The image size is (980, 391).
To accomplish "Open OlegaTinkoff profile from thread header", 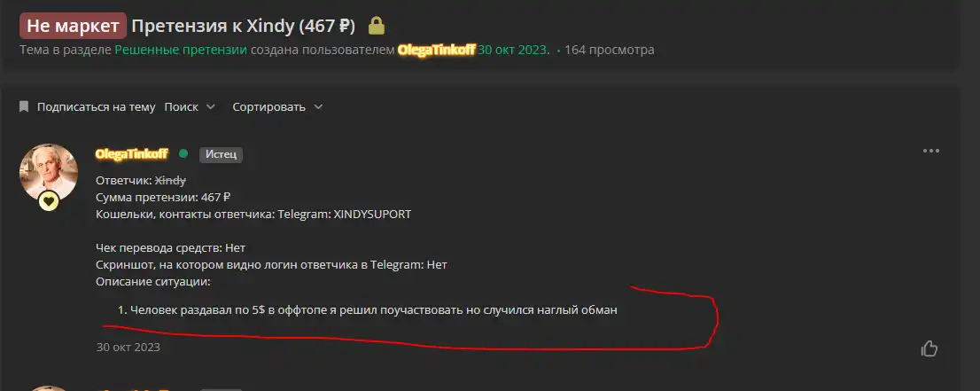I will pyautogui.click(x=436, y=50).
